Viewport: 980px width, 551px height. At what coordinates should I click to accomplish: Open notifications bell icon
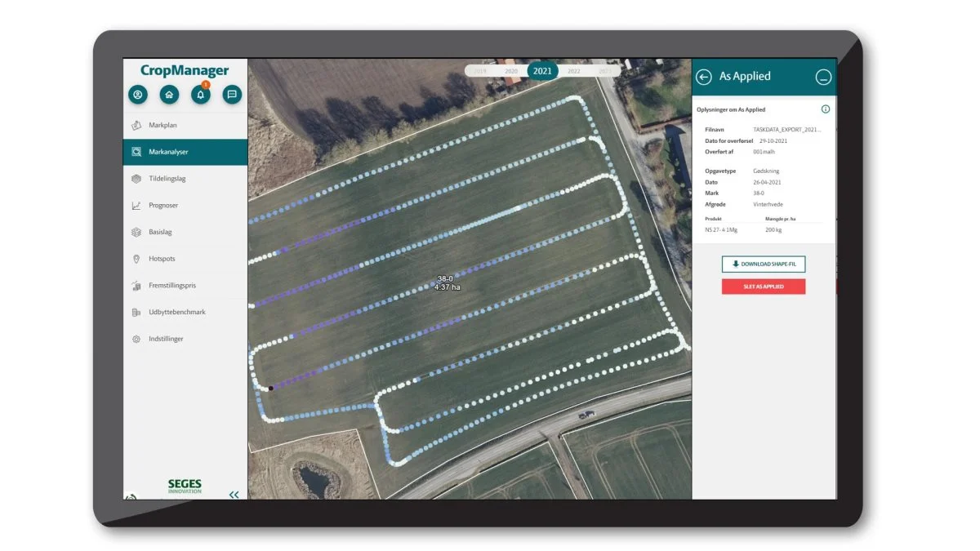200,95
